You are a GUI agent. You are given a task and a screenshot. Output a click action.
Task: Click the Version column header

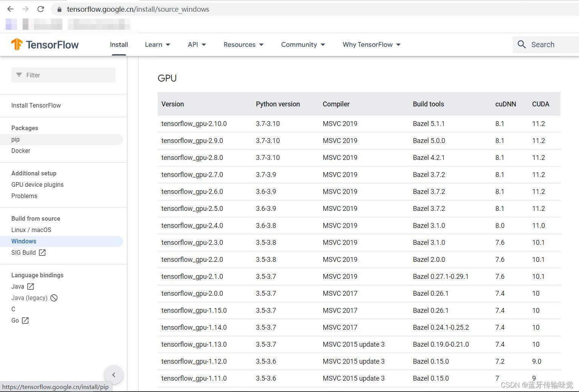coord(172,104)
